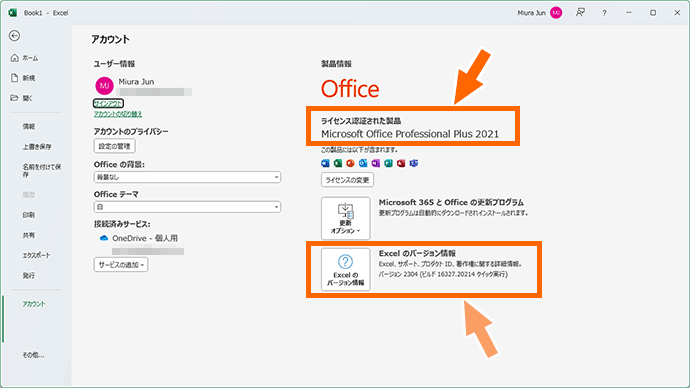The width and height of the screenshot is (690, 388).
Task: Click the Access product icon
Action: point(401,163)
